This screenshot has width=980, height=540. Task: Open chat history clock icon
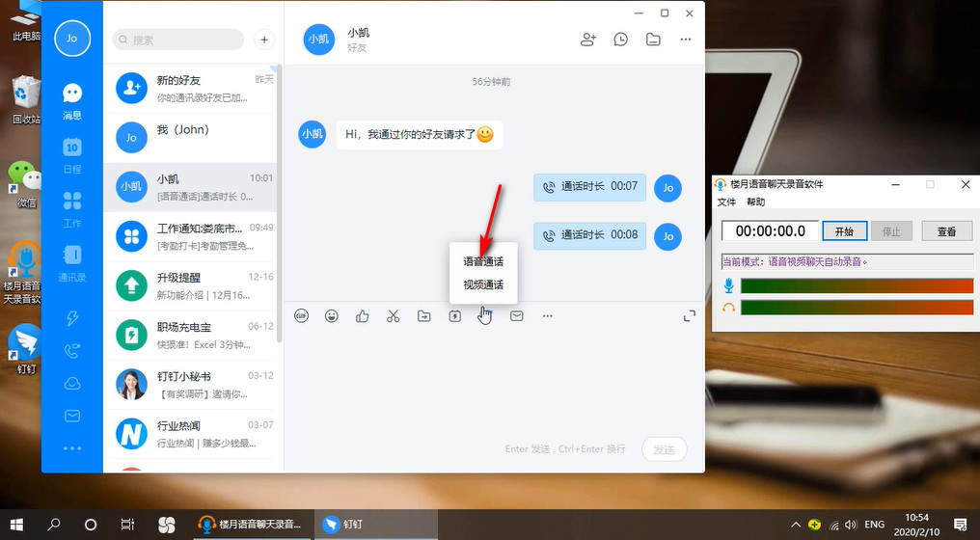[620, 40]
